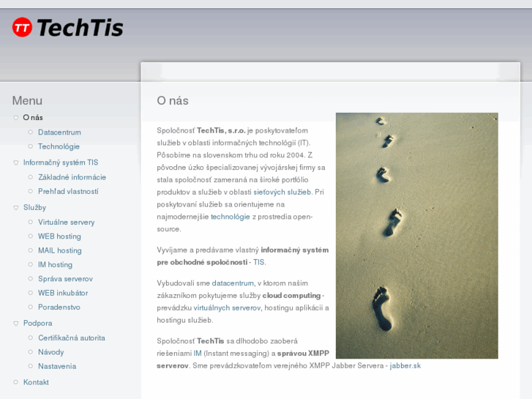532x399 pixels.
Task: Open the Datacentrum menu link
Action: click(59, 132)
